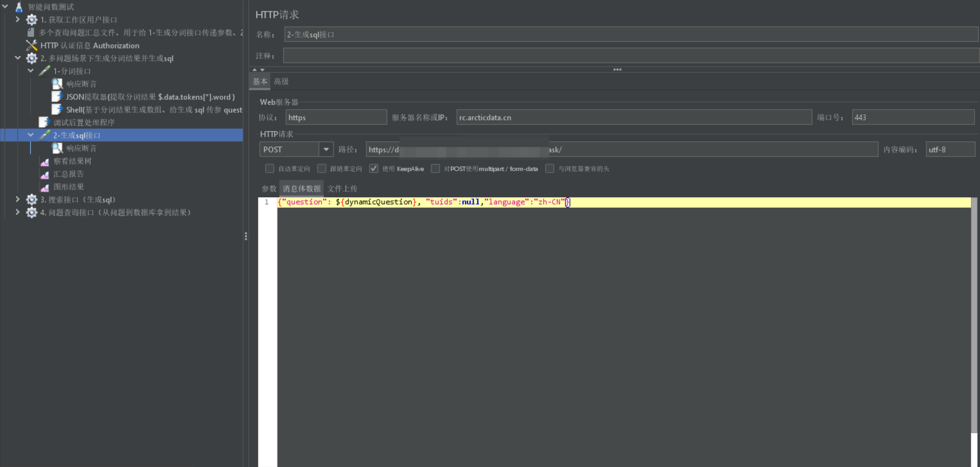Switch to the 高级 tab
The image size is (980, 467).
coord(281,81)
